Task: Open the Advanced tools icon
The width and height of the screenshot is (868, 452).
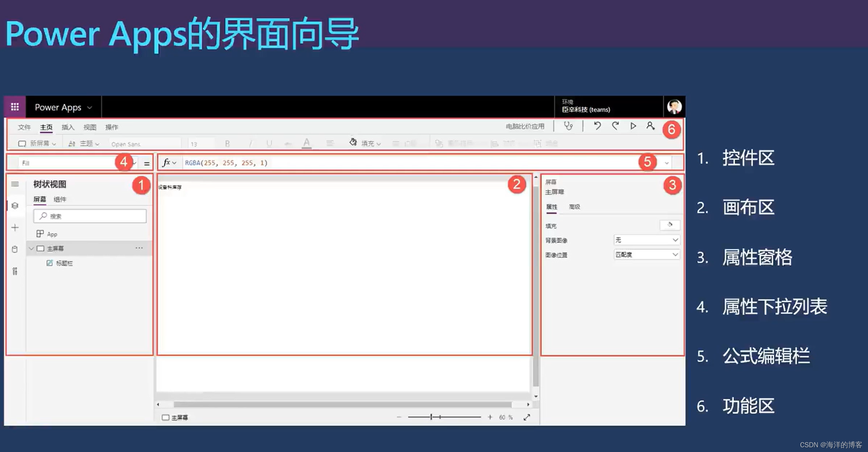Action: pyautogui.click(x=15, y=271)
